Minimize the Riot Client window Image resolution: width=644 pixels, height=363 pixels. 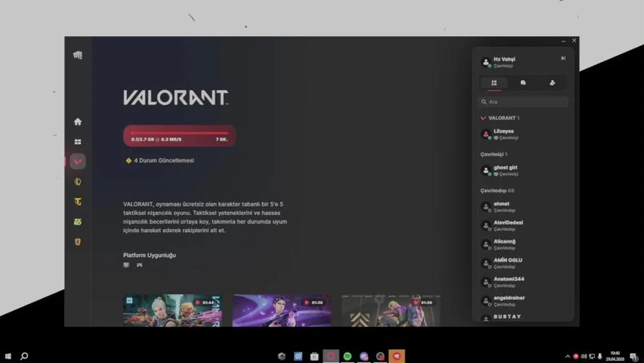pos(563,40)
